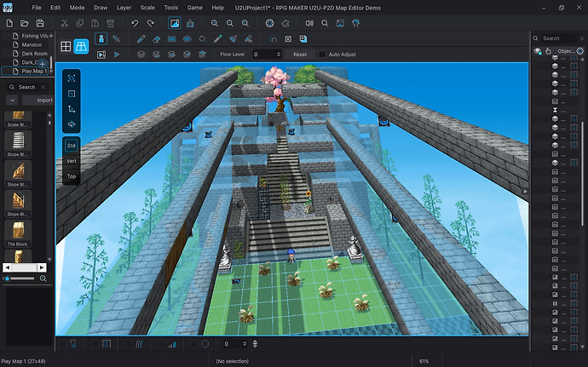Open the Tools menu
The width and height of the screenshot is (588, 367).
point(171,8)
